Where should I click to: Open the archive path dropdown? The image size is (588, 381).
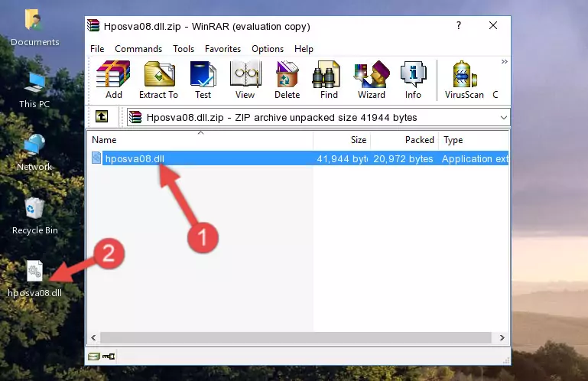[504, 118]
